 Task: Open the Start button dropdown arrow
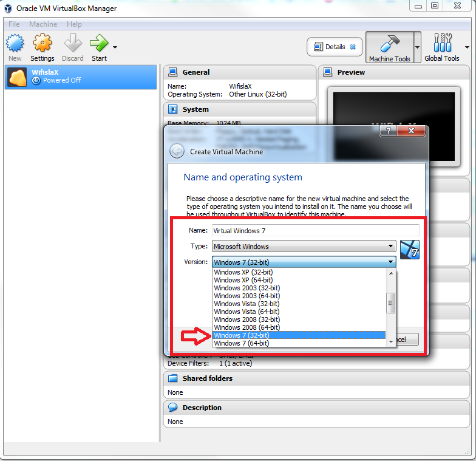tap(115, 47)
